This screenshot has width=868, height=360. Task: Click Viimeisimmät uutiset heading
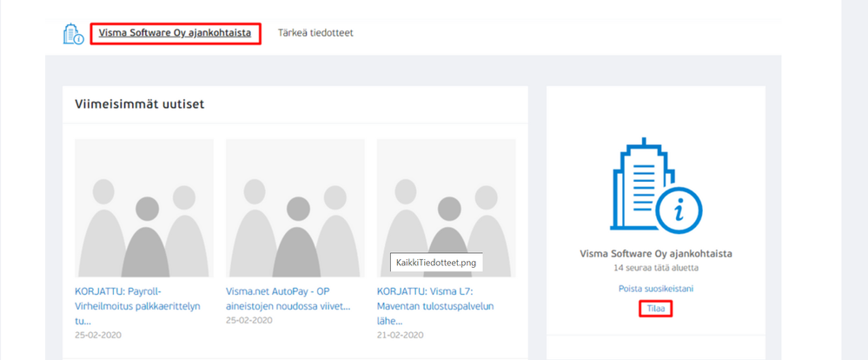click(140, 104)
